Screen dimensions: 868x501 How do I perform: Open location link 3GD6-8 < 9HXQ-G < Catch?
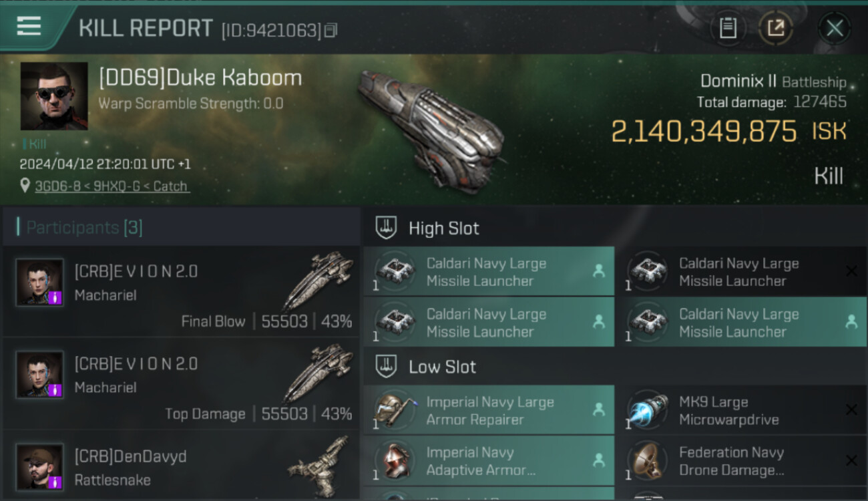pyautogui.click(x=112, y=186)
